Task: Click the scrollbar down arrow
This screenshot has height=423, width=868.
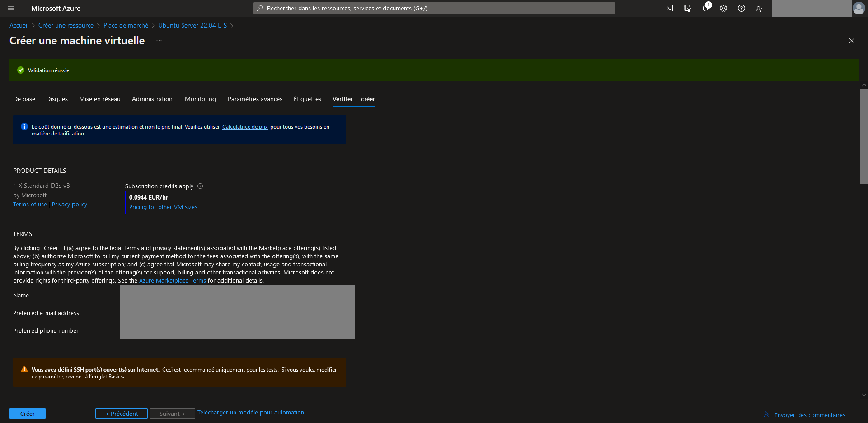Action: [864, 395]
